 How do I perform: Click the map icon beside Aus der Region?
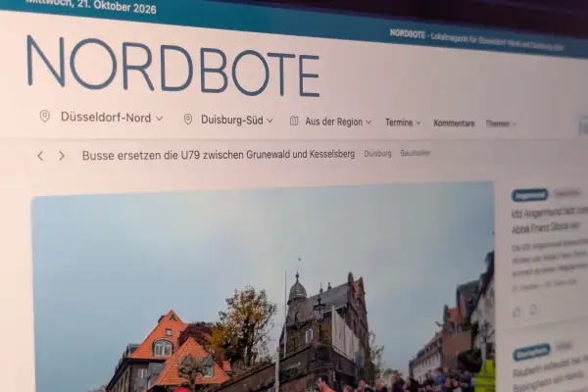tap(294, 121)
